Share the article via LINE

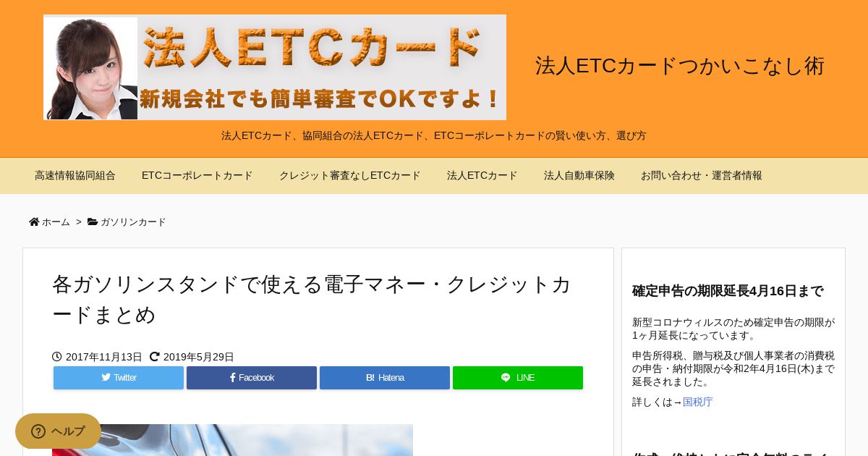518,378
